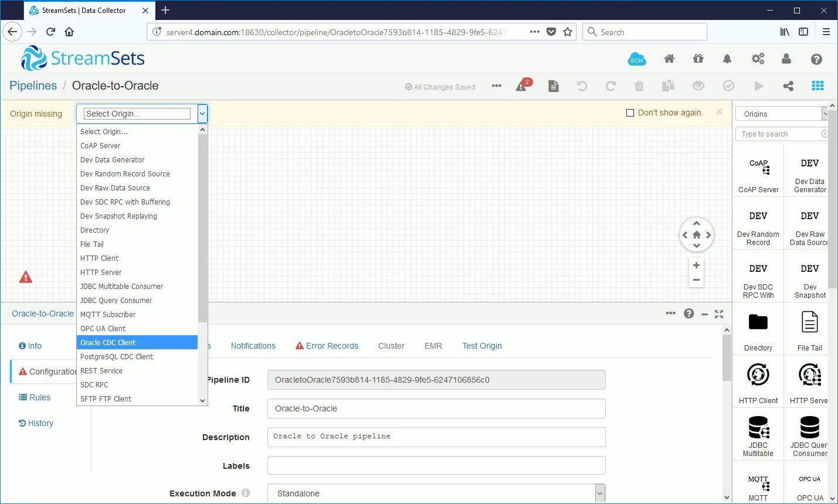The height and width of the screenshot is (504, 838).
Task: Zoom in on the pipeline canvas
Action: (696, 265)
